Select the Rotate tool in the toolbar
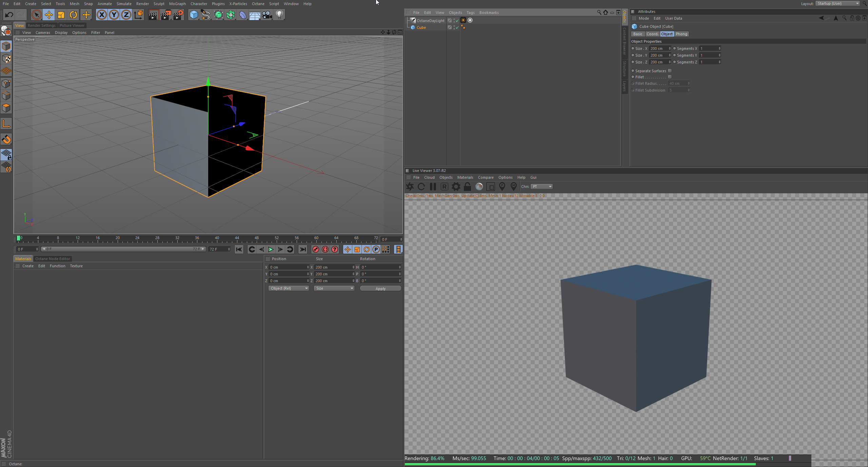The image size is (868, 467). pos(73,15)
